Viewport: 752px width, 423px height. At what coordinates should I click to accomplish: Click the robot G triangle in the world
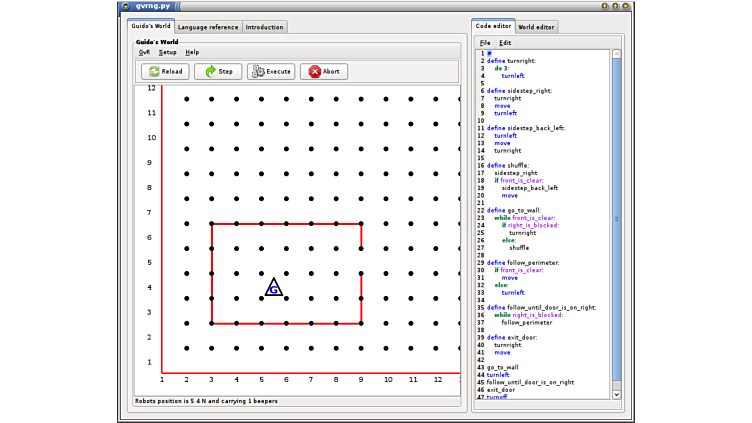273,288
